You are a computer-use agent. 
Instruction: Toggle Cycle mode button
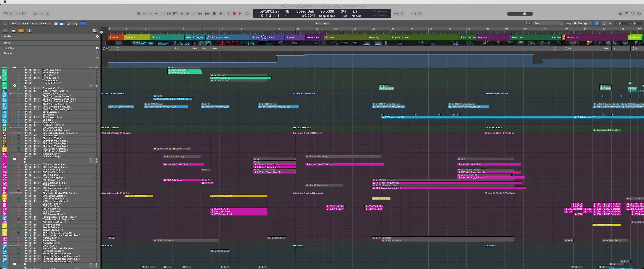click(x=247, y=13)
